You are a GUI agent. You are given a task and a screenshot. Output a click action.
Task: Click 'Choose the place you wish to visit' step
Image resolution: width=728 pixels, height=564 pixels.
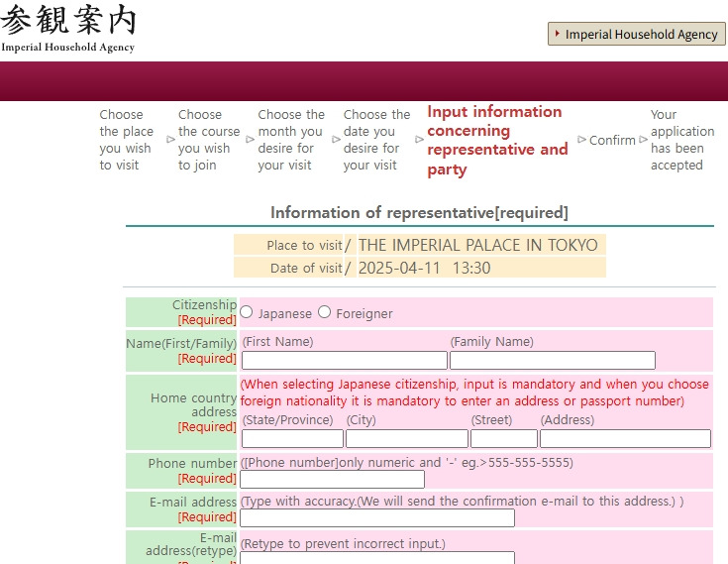coord(127,140)
